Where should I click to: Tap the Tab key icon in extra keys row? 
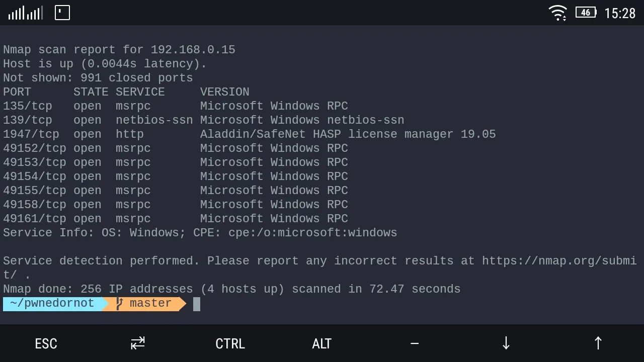click(x=137, y=343)
